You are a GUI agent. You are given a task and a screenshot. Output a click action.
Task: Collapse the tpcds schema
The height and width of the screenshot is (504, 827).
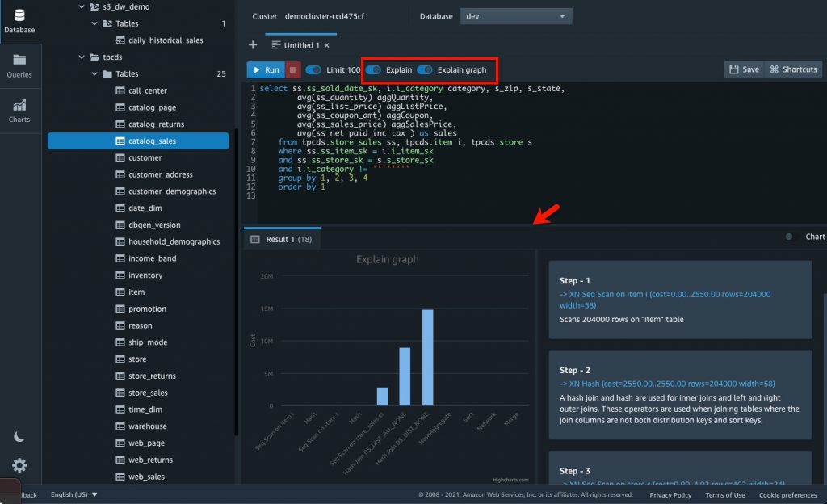[82, 57]
